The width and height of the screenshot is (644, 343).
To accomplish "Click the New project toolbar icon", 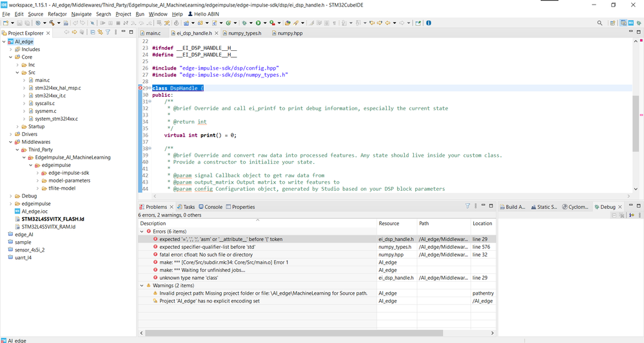I will coord(5,23).
